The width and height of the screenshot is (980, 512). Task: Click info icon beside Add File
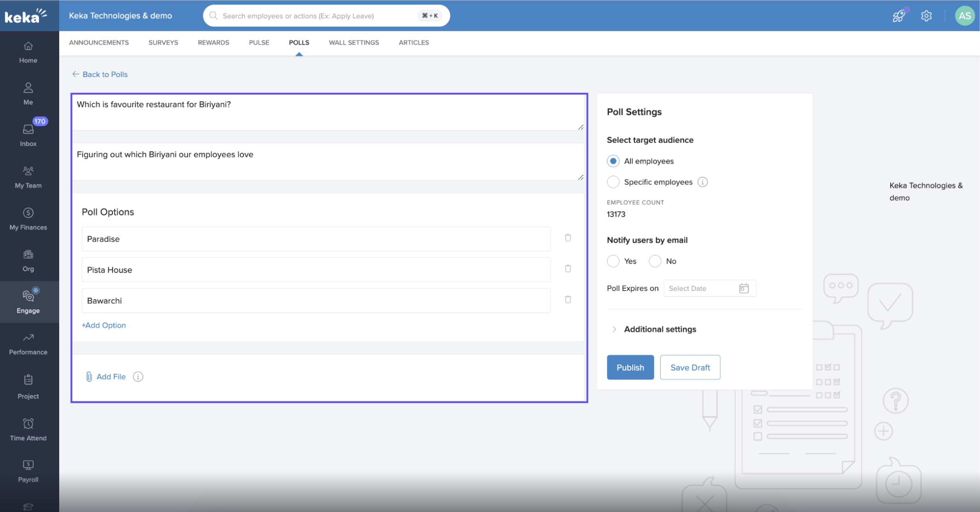coord(138,377)
